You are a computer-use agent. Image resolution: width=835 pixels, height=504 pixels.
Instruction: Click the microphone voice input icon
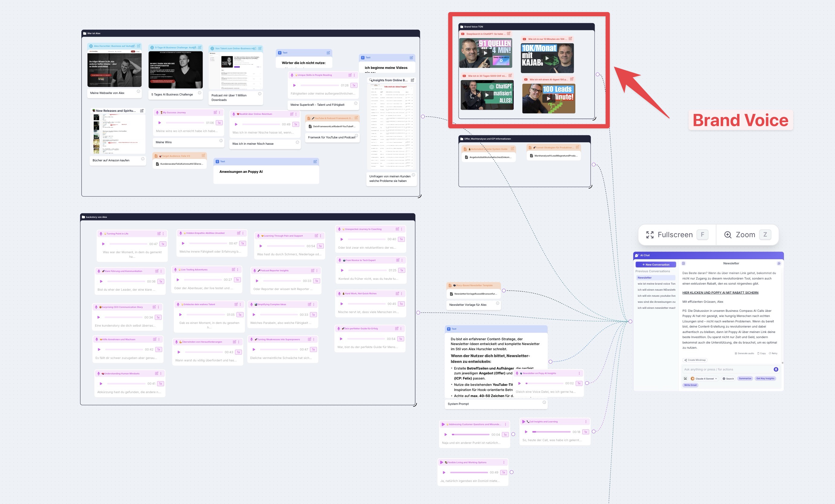coord(776,369)
